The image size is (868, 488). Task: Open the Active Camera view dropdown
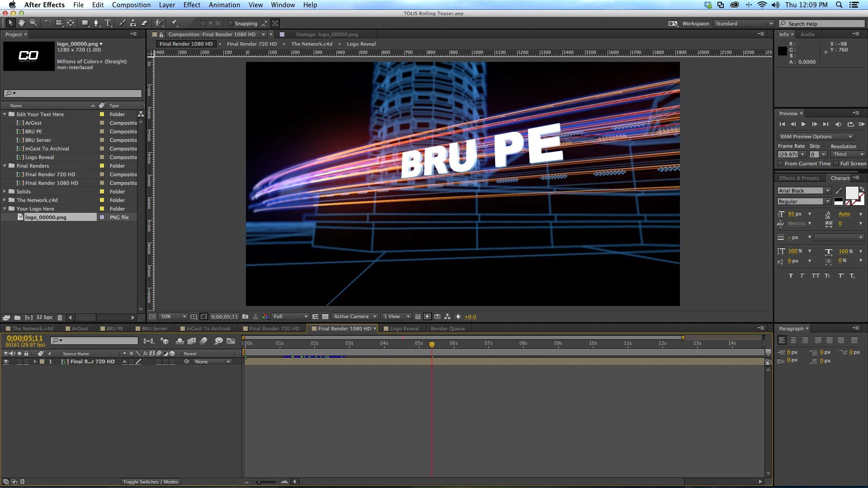(355, 317)
